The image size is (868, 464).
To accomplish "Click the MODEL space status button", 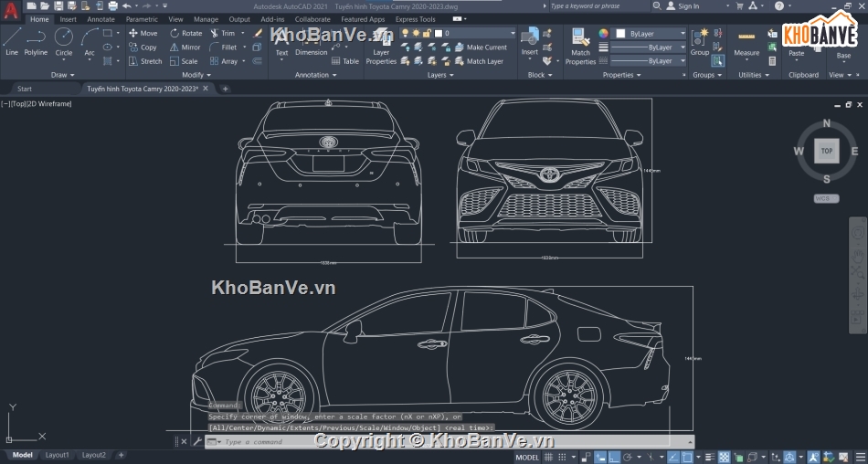I will (527, 457).
